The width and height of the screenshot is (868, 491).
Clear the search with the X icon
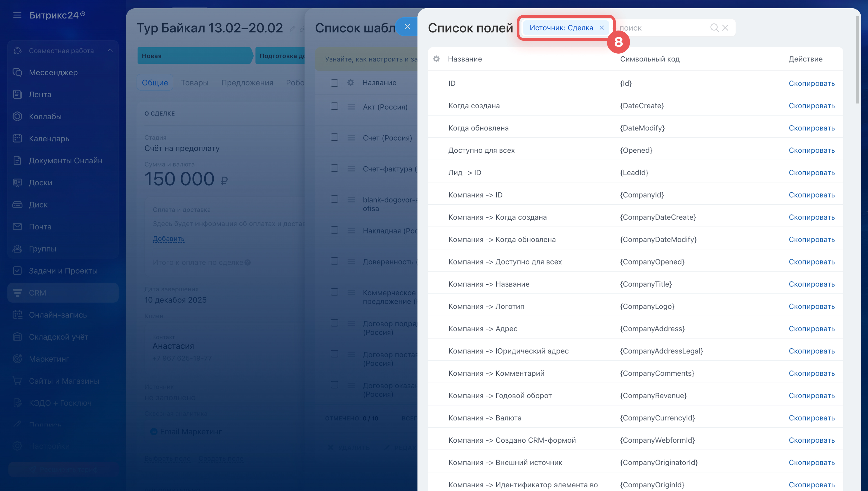725,28
